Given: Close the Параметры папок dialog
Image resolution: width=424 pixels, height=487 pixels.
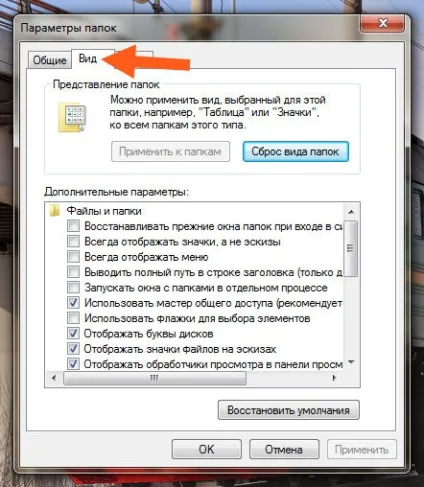Looking at the screenshot, I should click(382, 23).
